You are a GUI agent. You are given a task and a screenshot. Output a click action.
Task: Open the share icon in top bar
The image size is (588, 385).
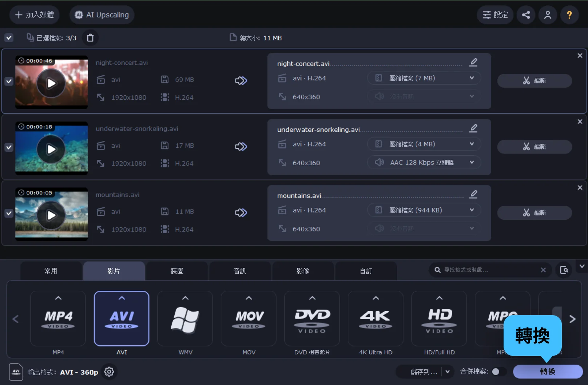526,15
